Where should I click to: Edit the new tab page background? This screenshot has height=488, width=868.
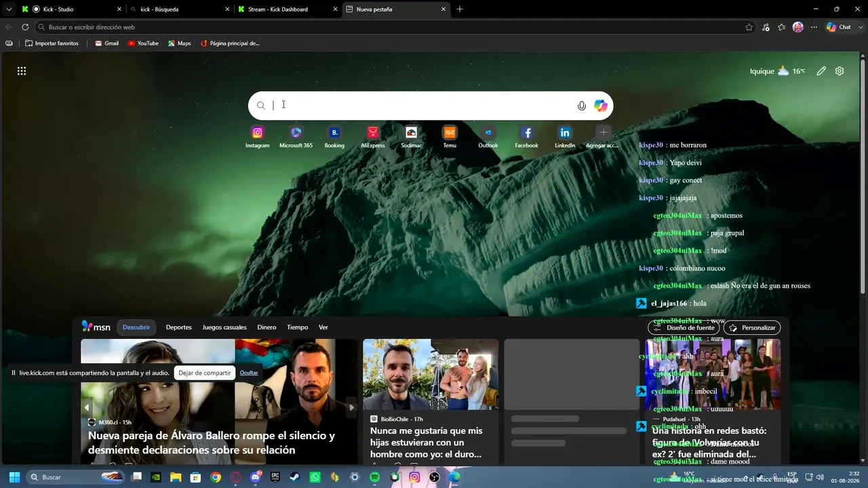[821, 71]
